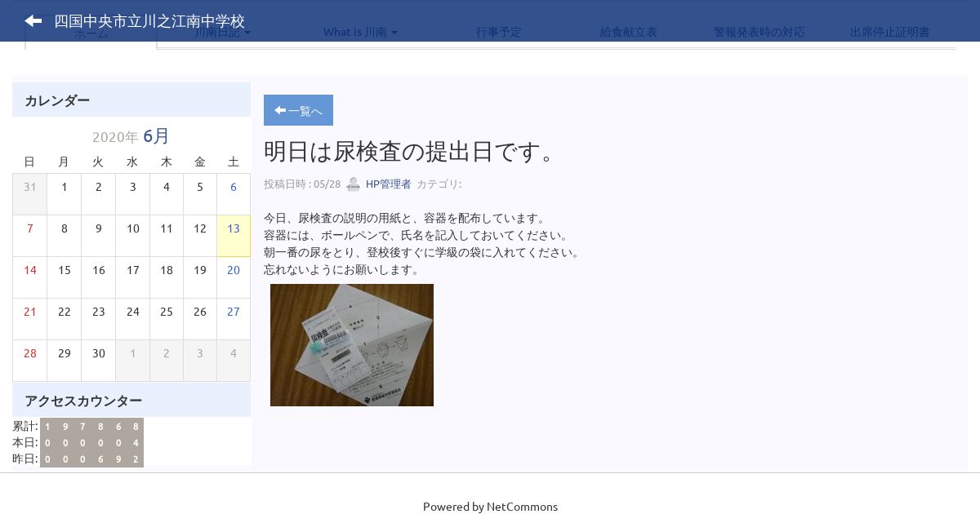Go back with the ←一覧へ button

pyautogui.click(x=298, y=110)
